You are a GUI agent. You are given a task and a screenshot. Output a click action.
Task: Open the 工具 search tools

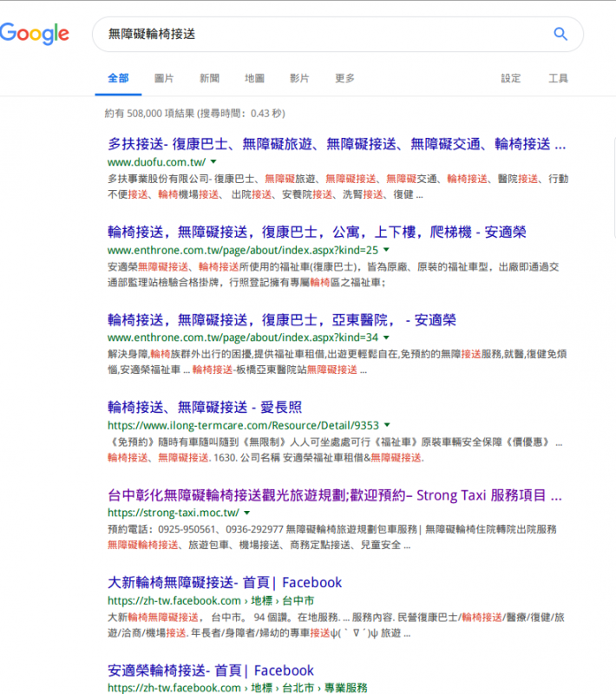[558, 78]
